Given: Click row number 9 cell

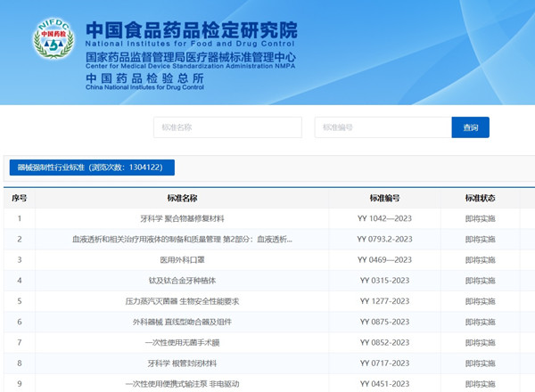Looking at the screenshot, I should coord(20,384).
